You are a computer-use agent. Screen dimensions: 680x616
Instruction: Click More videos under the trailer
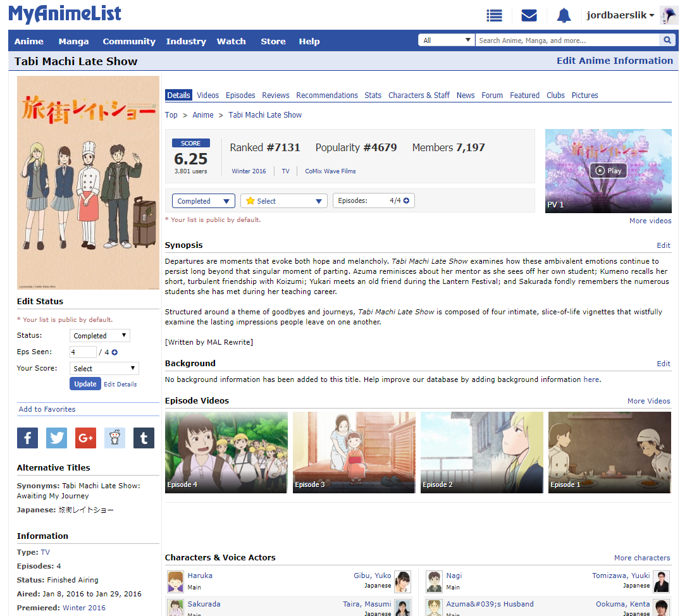650,221
